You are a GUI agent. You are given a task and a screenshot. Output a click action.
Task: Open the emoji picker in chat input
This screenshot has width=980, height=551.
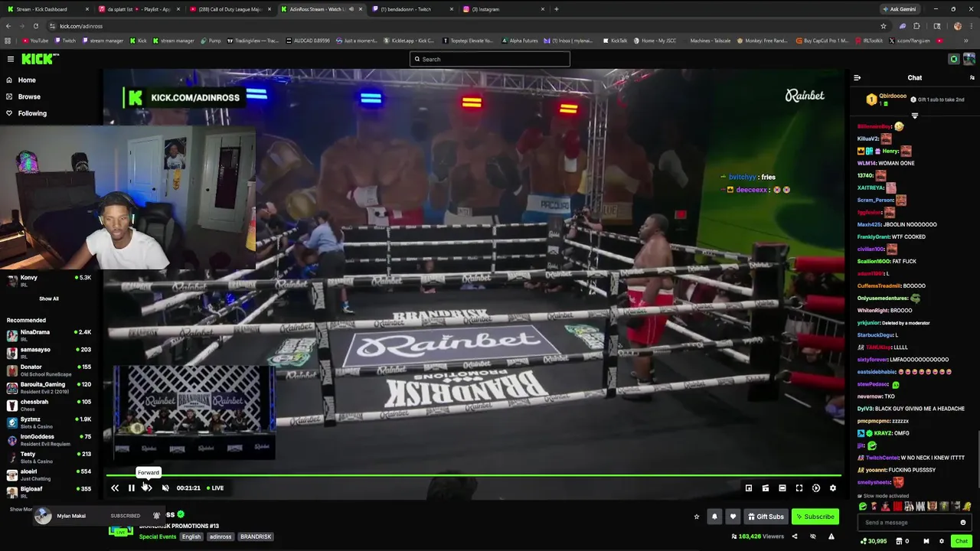(963, 523)
